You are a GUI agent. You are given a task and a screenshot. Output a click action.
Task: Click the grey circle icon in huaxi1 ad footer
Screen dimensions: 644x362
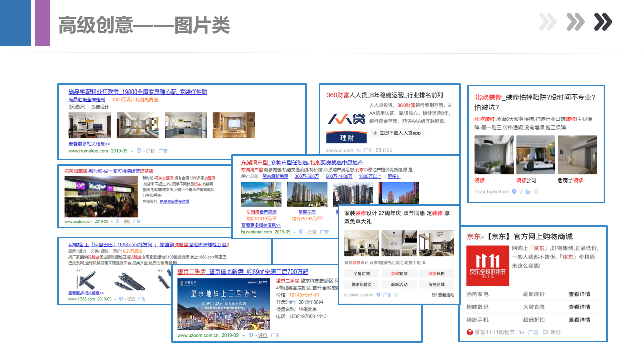click(536, 192)
